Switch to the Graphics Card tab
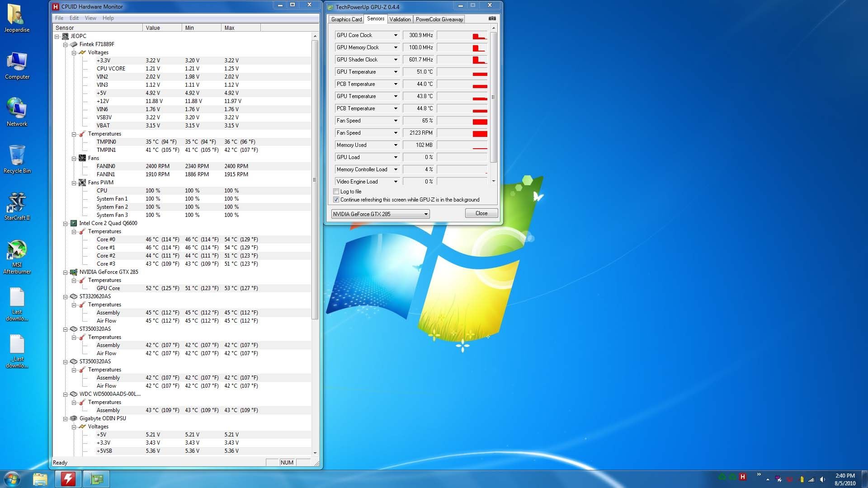 (346, 19)
